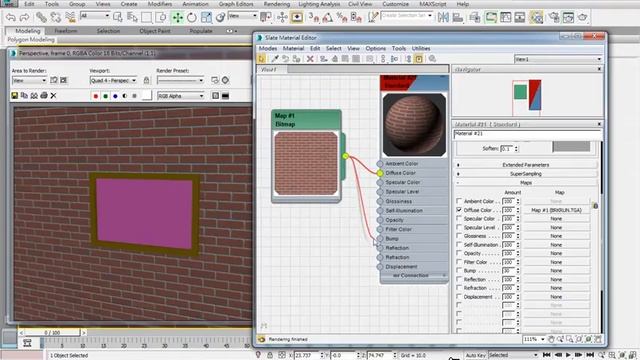640x360 pixels.
Task: Enable the Opacity map checkbox
Action: tap(459, 253)
